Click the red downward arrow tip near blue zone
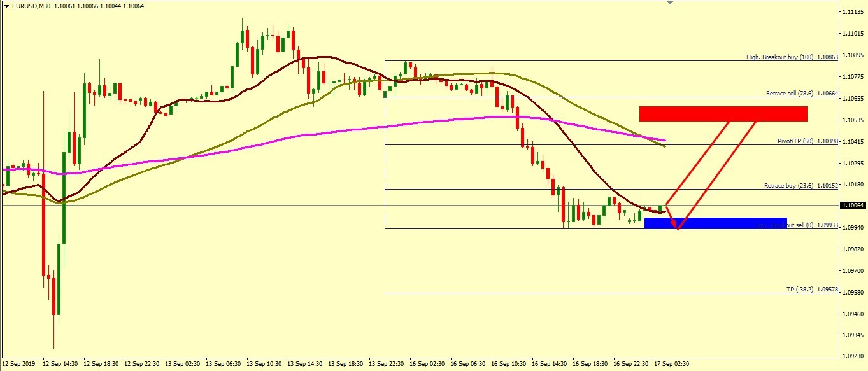The width and height of the screenshot is (868, 371). [x=678, y=228]
